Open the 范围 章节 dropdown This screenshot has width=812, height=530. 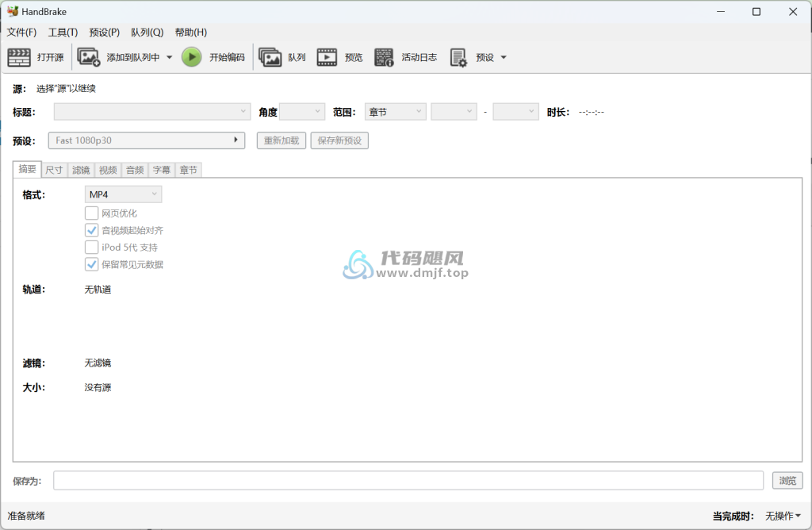click(x=395, y=112)
